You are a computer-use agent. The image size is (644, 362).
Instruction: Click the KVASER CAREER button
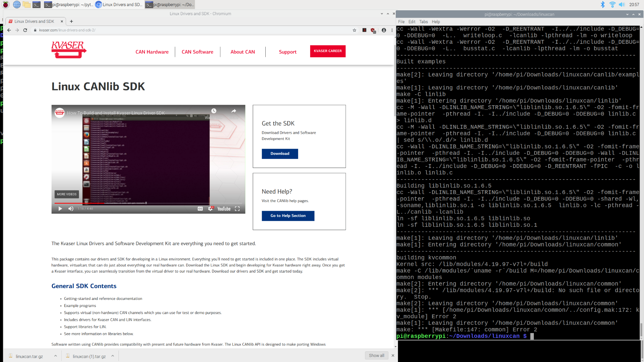[328, 51]
